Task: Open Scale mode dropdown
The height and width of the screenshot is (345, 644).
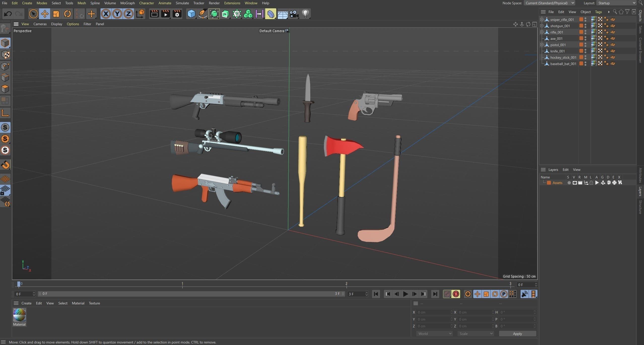Action: pyautogui.click(x=476, y=333)
